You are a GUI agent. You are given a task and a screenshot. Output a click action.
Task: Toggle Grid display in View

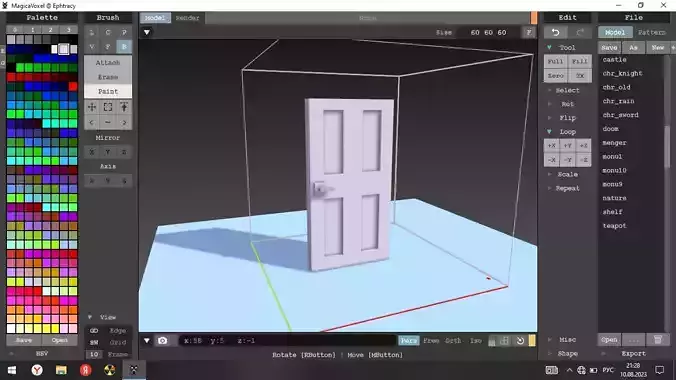[x=117, y=342]
